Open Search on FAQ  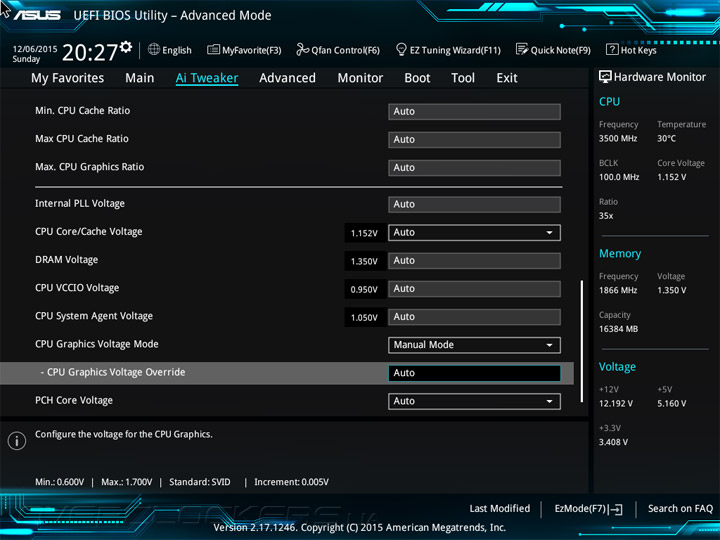(x=680, y=508)
